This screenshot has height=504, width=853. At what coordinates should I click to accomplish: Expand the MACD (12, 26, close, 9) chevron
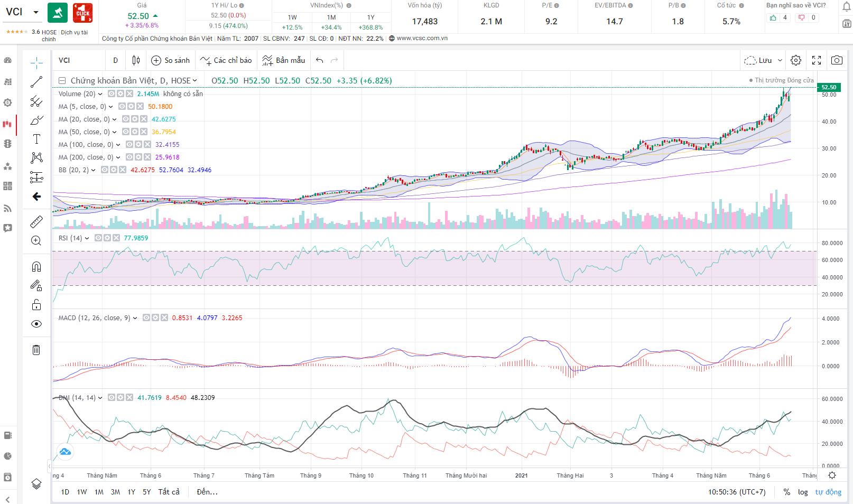[135, 318]
